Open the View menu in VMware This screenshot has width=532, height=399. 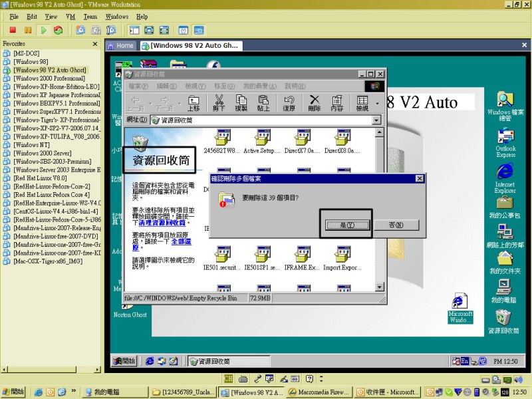pos(51,16)
